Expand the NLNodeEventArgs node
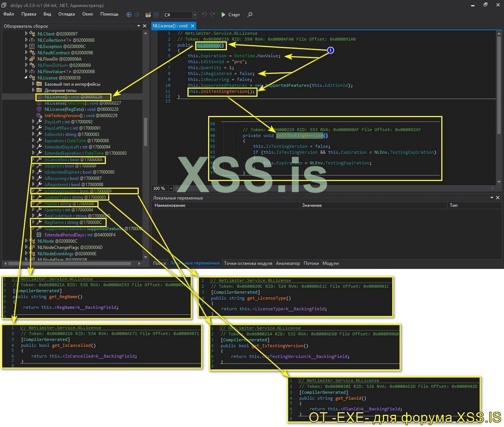Image resolution: width=504 pixels, height=427 pixels. tap(26, 253)
